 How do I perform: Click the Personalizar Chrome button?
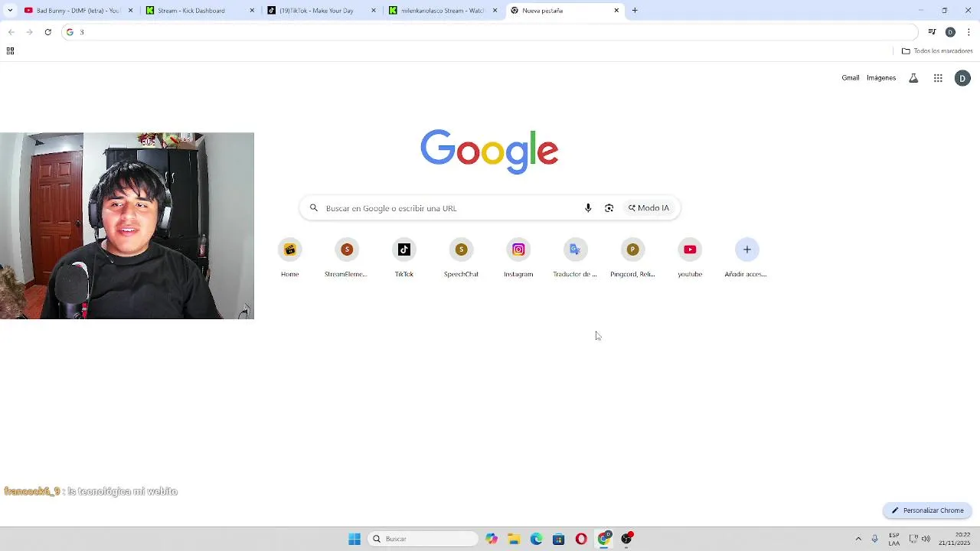[927, 510]
